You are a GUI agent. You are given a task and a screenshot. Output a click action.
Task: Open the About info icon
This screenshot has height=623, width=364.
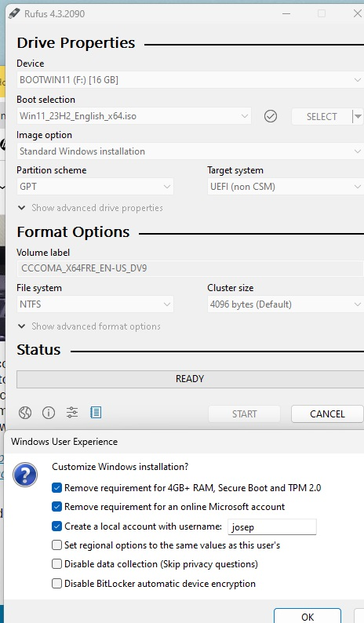point(49,413)
